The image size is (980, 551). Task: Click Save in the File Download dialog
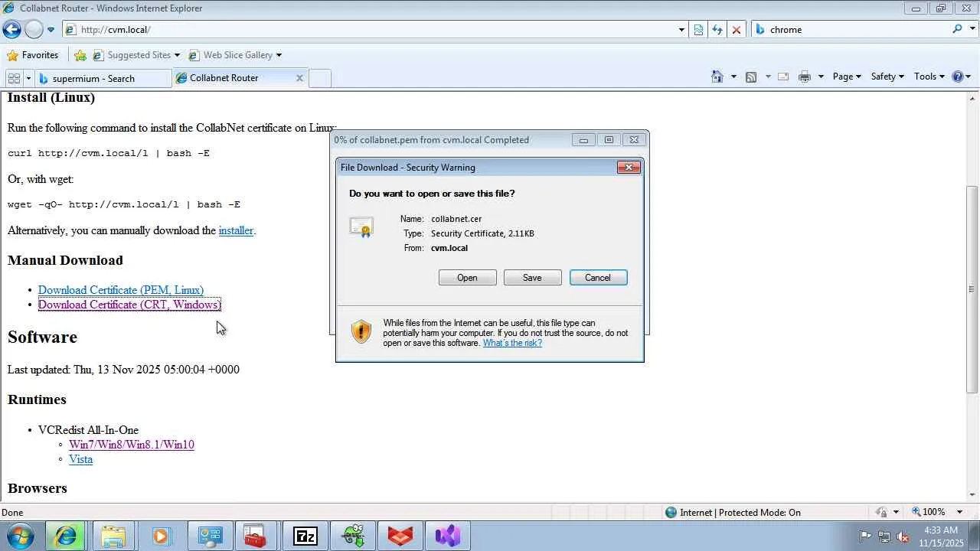[532, 278]
